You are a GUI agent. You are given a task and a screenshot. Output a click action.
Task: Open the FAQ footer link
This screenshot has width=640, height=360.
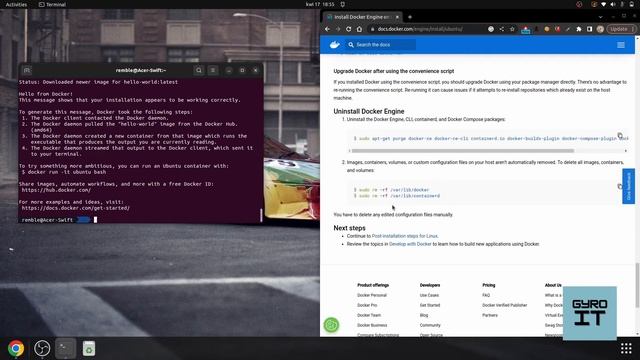[x=486, y=295]
